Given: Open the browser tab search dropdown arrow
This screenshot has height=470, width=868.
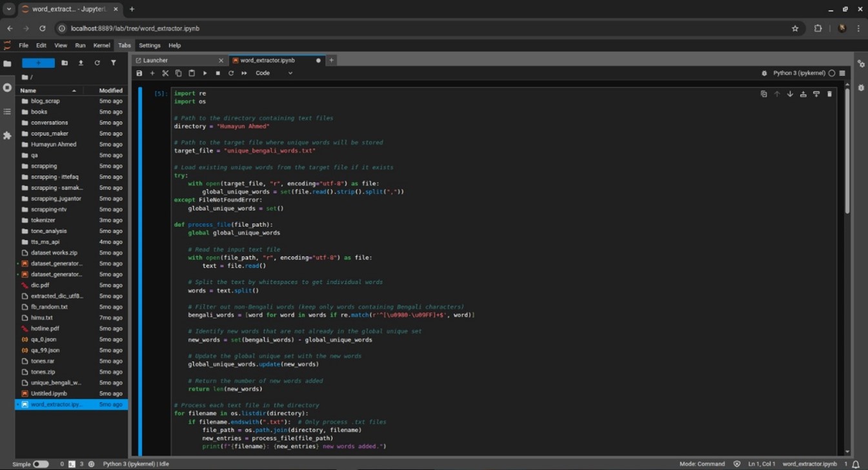Looking at the screenshot, I should 8,9.
